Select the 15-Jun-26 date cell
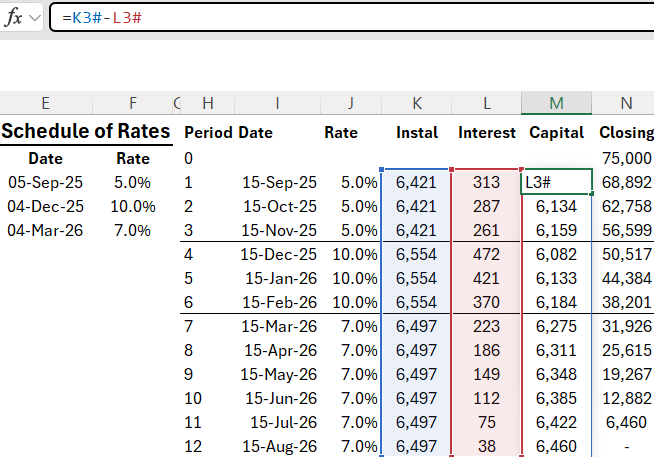Viewport: 654px width, 457px height. [x=281, y=399]
